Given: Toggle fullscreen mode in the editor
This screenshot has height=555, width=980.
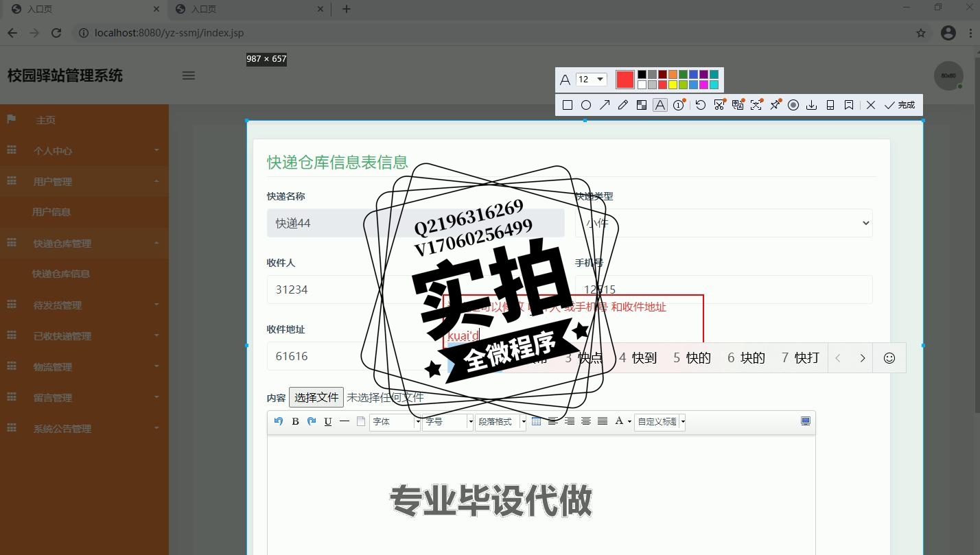Looking at the screenshot, I should coord(806,421).
